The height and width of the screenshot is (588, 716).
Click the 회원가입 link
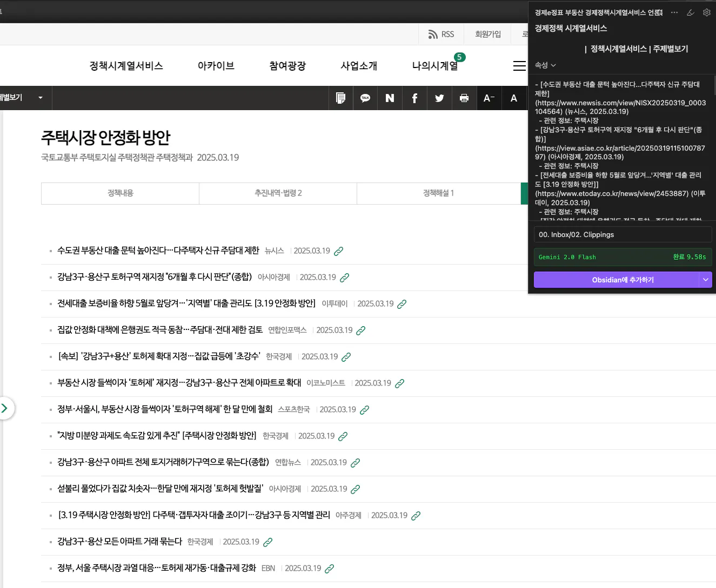tap(488, 35)
